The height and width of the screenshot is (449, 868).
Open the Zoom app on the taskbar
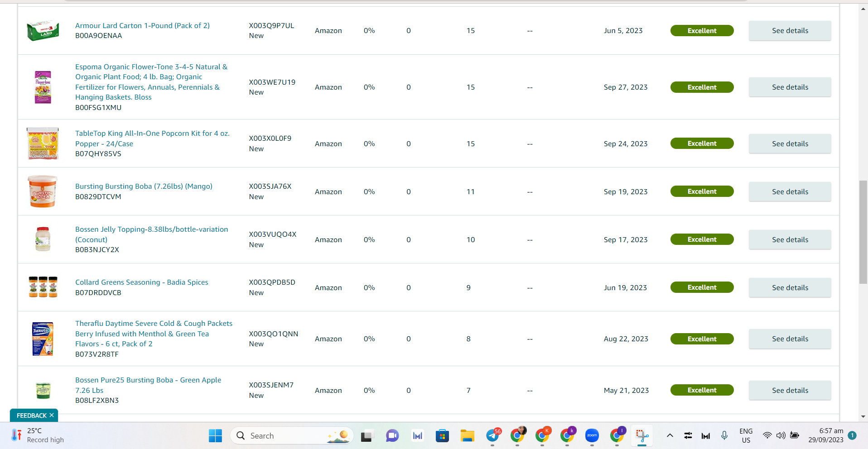tap(592, 436)
